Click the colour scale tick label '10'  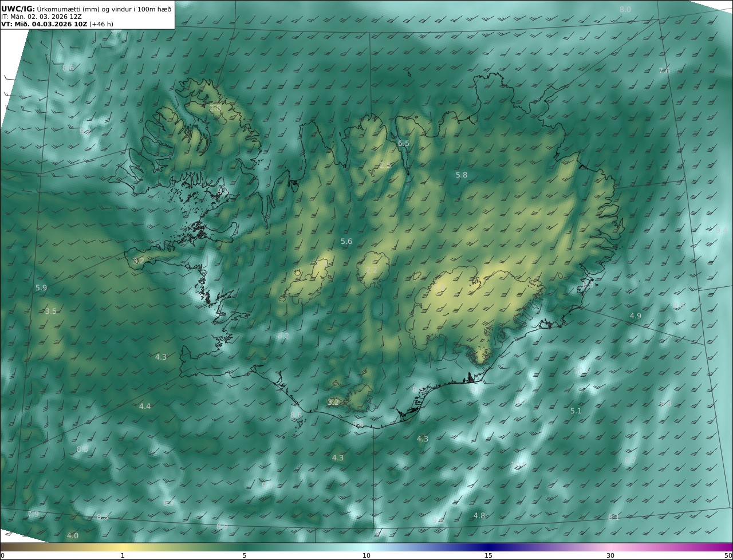(366, 555)
